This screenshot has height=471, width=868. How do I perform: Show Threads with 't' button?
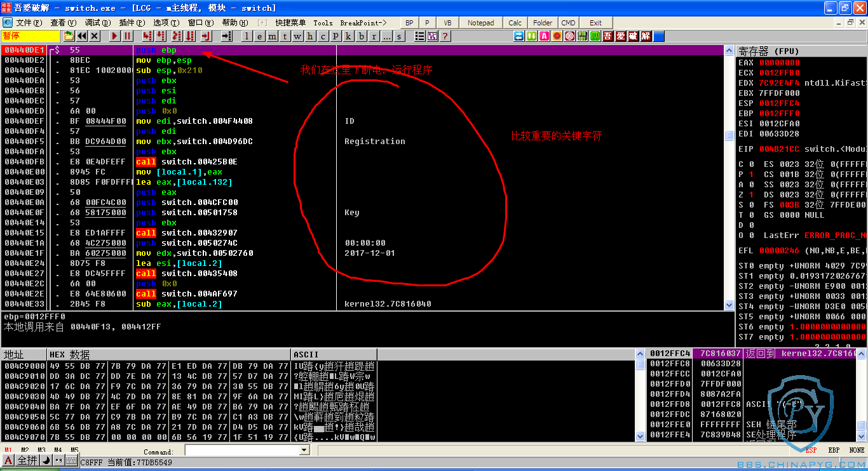coord(285,36)
